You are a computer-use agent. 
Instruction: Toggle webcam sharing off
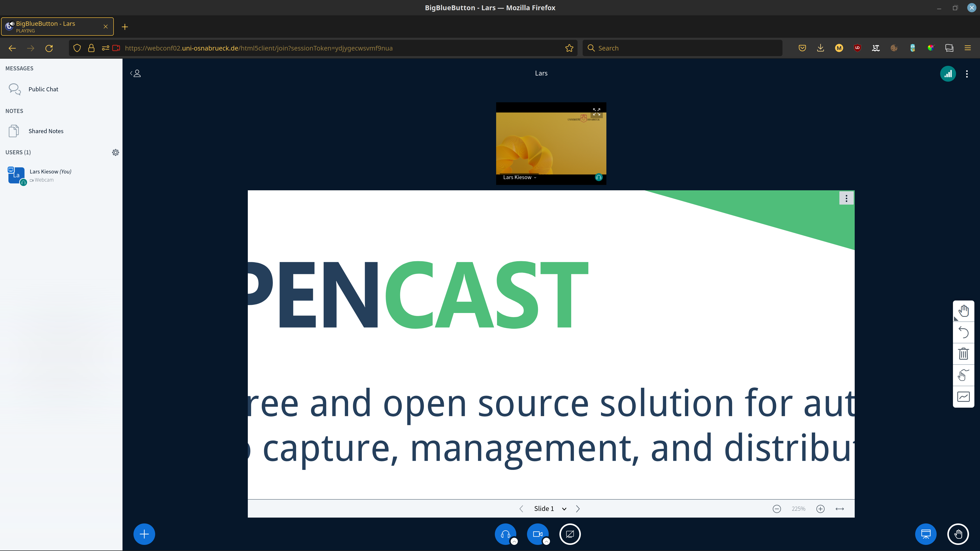[x=537, y=534]
